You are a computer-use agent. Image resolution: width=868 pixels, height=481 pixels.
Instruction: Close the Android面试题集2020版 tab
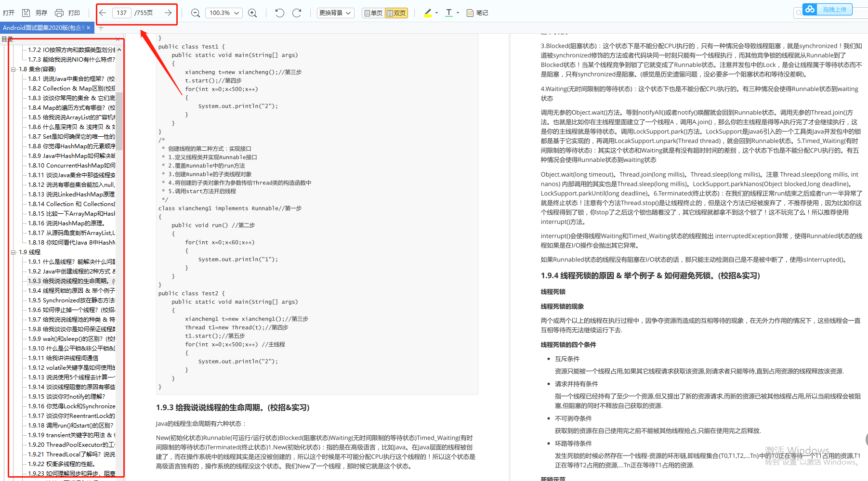click(88, 28)
